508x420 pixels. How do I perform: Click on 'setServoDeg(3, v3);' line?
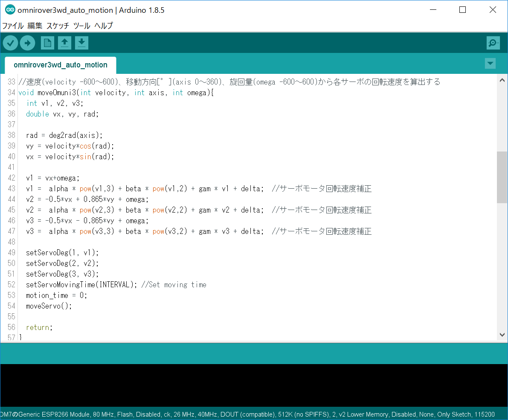pyautogui.click(x=62, y=274)
